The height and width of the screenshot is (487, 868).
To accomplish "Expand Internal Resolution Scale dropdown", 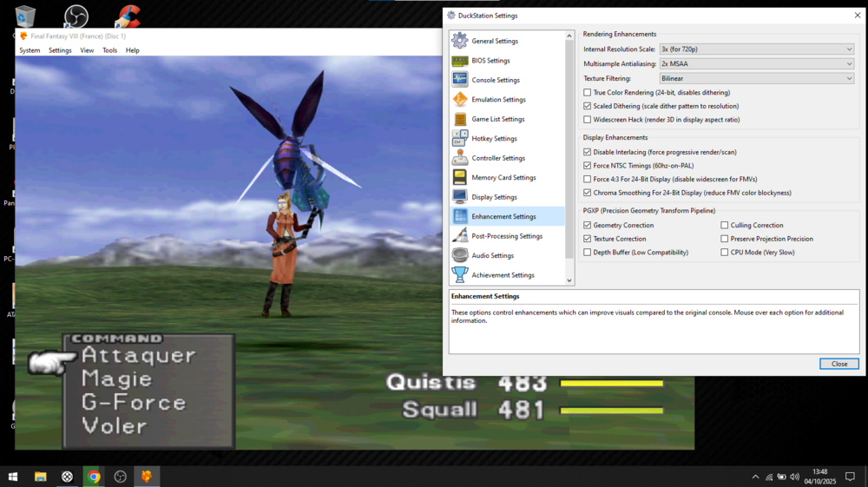I will click(x=756, y=49).
